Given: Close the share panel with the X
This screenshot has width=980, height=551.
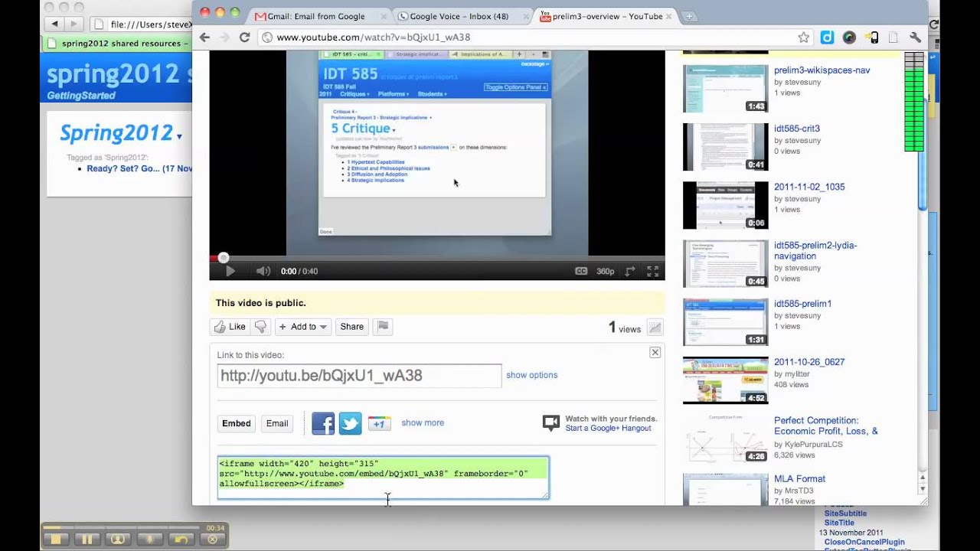Looking at the screenshot, I should pyautogui.click(x=655, y=353).
